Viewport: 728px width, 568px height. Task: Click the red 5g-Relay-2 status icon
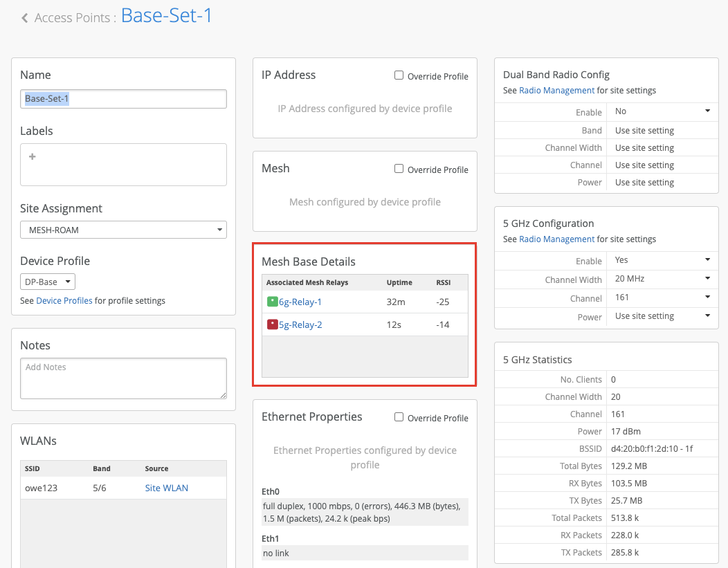272,324
